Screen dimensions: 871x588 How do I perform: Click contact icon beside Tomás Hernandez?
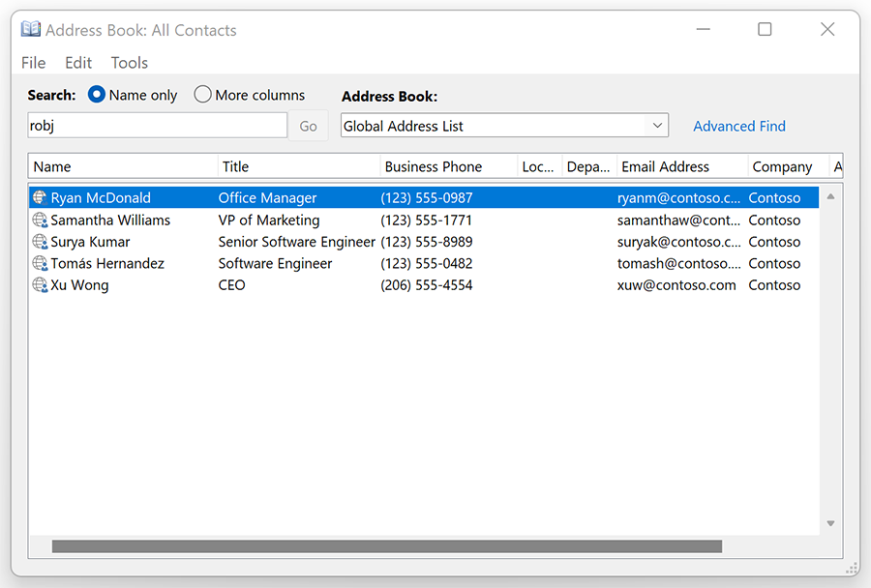(x=40, y=264)
